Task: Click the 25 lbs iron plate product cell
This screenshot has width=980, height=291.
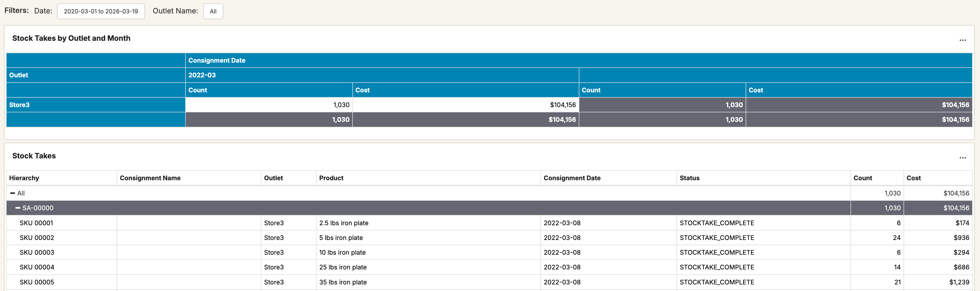Action: [x=343, y=267]
